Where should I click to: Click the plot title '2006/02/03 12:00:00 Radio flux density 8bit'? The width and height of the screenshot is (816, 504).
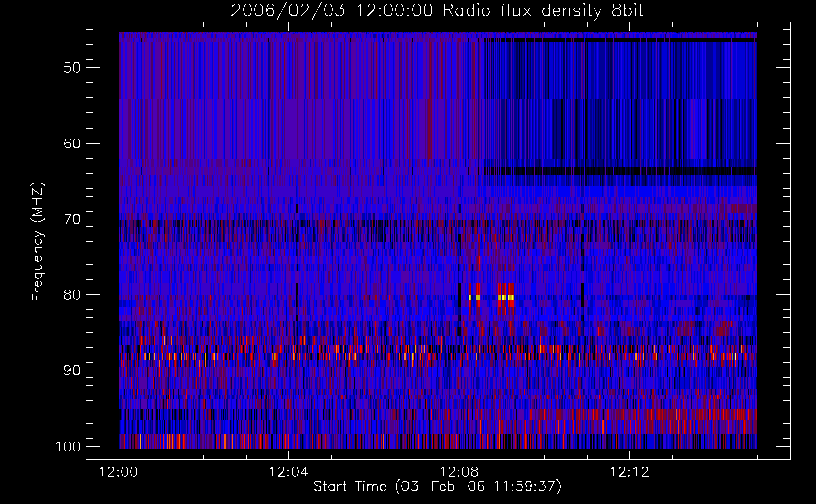[x=437, y=11]
